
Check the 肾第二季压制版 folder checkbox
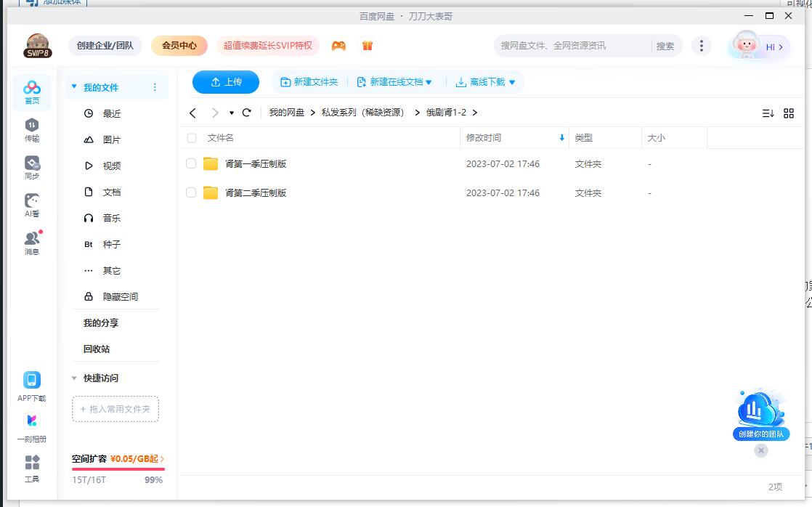[191, 192]
